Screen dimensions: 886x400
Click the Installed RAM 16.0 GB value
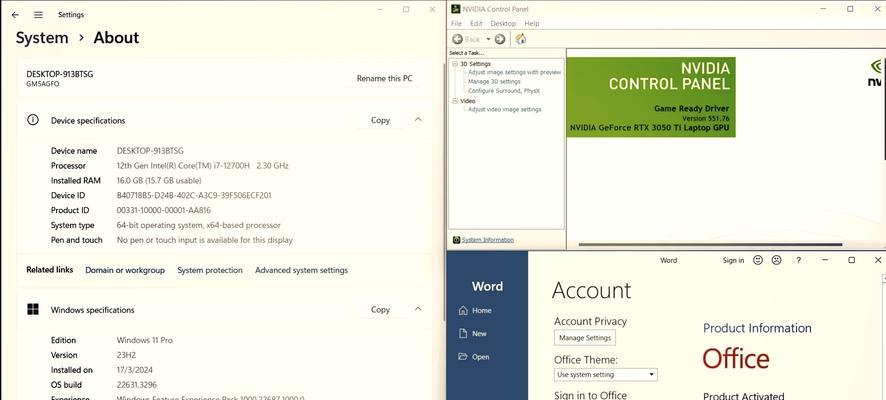[159, 180]
